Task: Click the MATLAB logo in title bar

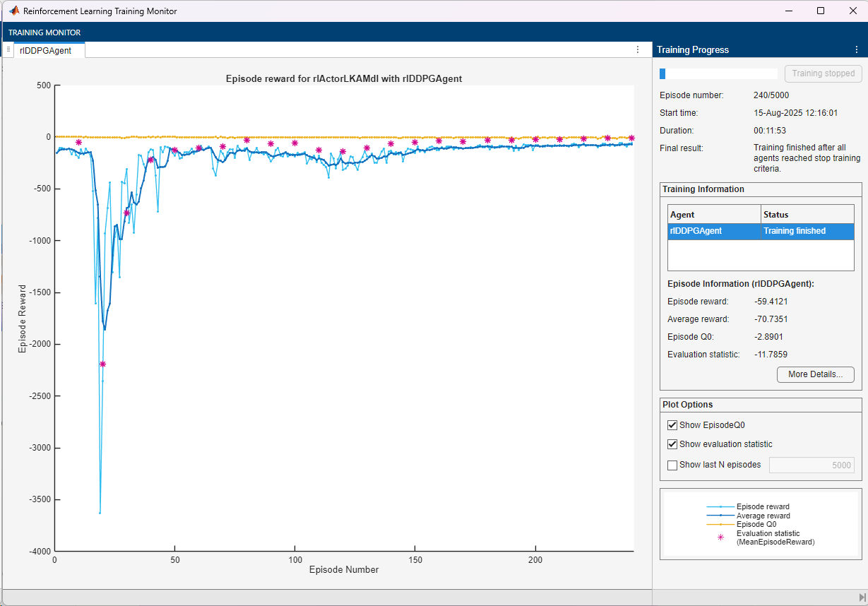Action: click(13, 11)
